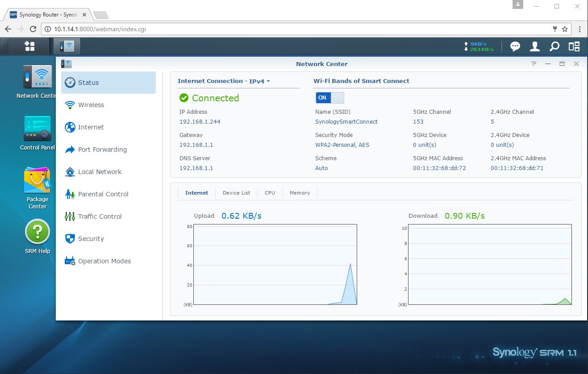Open the SRM main menu grid icon
Screen dimensions: 588x374
(x=29, y=46)
